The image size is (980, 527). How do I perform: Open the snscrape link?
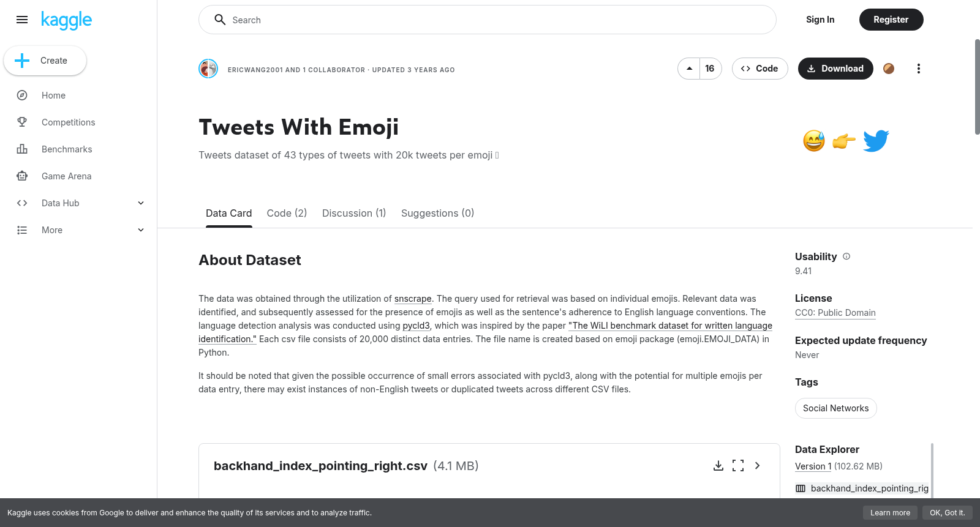click(x=413, y=299)
